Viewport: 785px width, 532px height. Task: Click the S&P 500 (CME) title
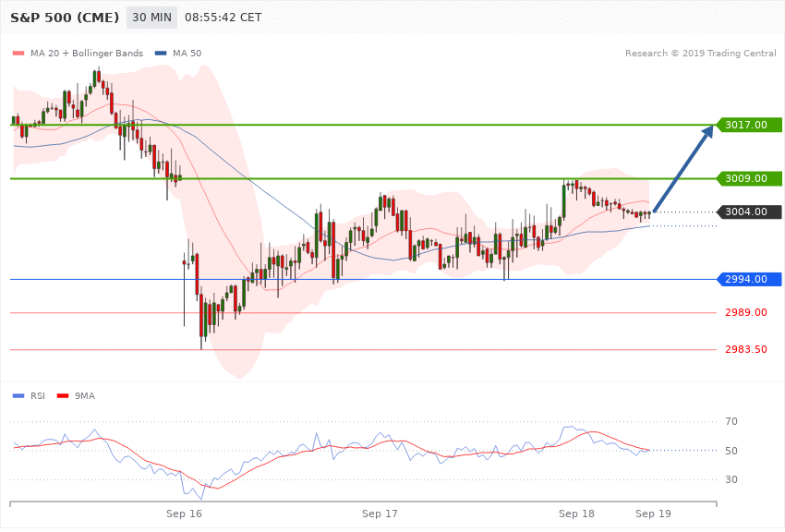(x=65, y=18)
